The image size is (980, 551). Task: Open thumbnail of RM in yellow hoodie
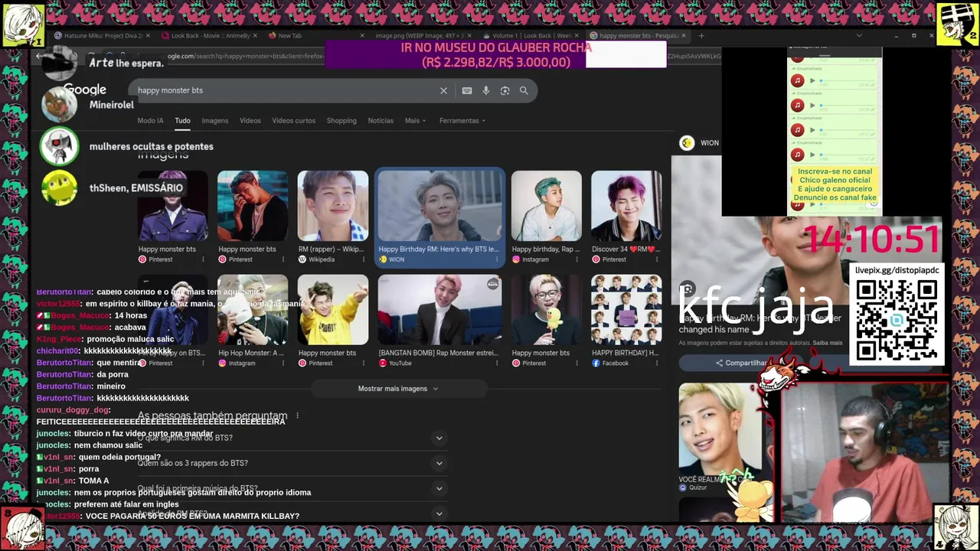[x=333, y=310]
